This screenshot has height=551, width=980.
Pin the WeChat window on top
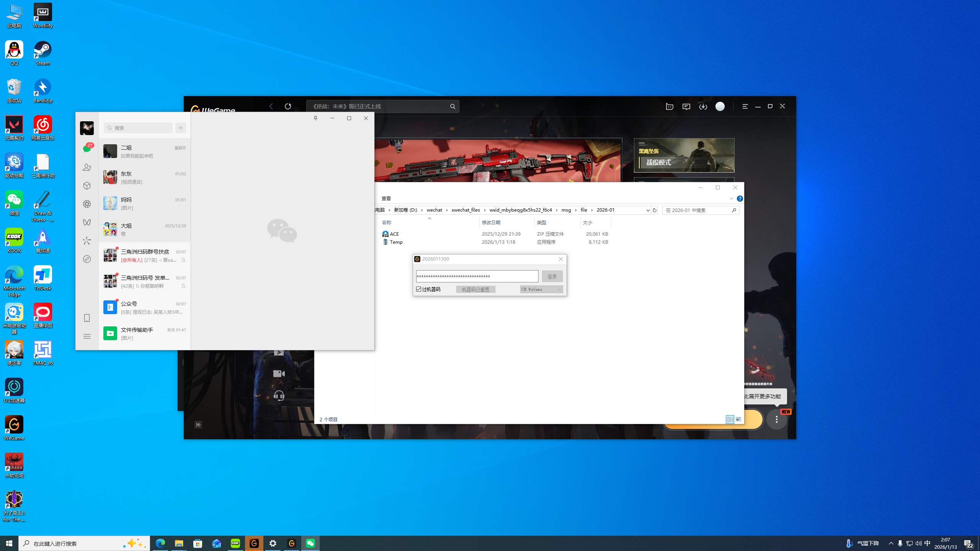tap(315, 118)
